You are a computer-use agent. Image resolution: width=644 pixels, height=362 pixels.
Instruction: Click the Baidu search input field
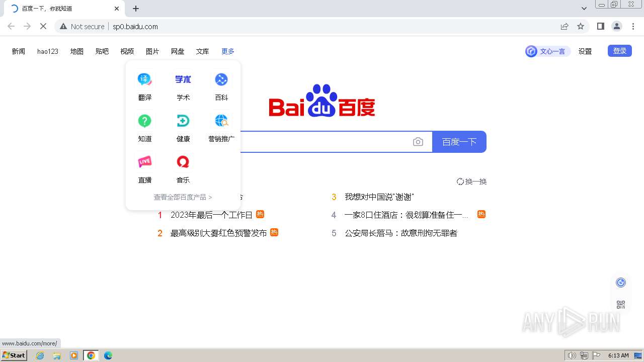325,142
